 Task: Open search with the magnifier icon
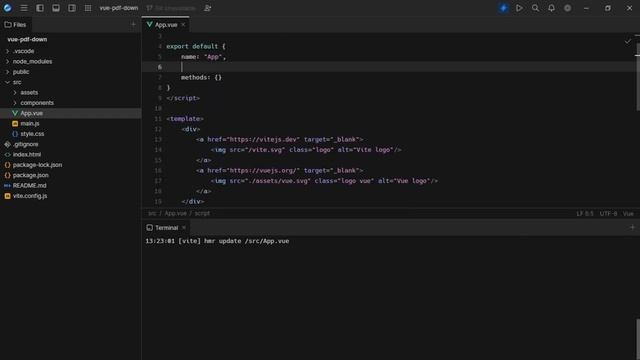[x=535, y=8]
